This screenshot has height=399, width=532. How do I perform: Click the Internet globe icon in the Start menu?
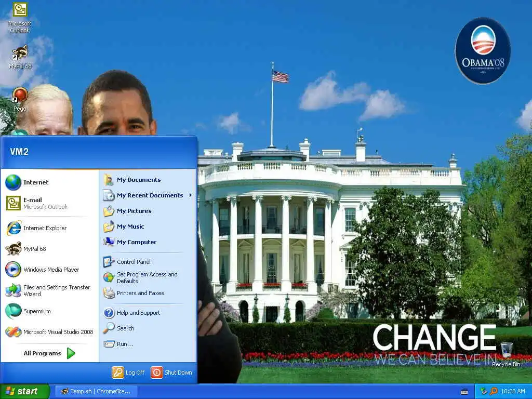click(13, 182)
